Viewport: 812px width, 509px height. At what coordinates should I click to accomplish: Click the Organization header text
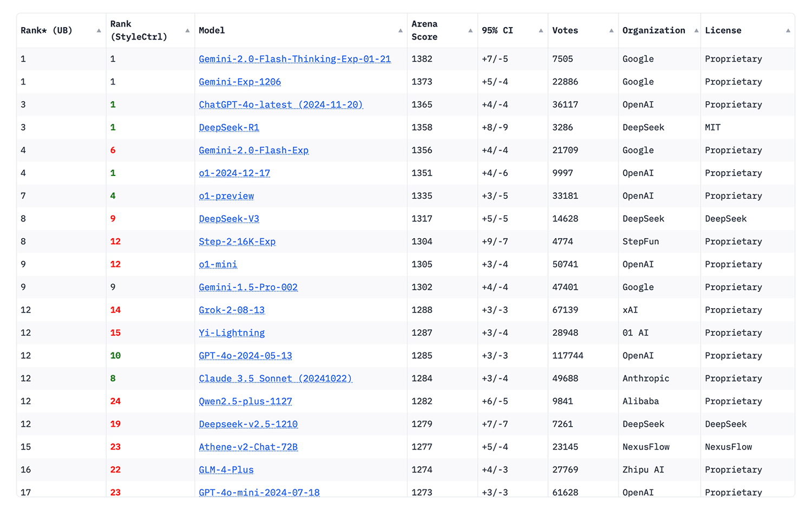[x=654, y=31]
